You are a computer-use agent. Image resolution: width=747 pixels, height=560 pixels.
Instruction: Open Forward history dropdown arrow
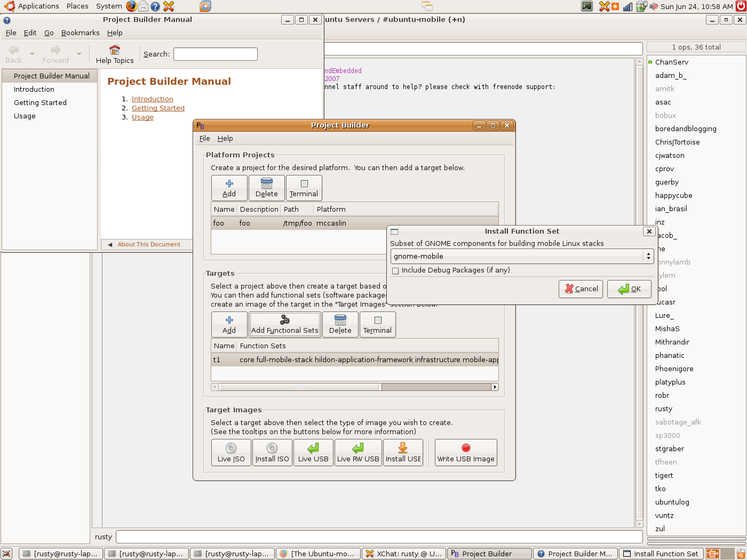pyautogui.click(x=79, y=54)
